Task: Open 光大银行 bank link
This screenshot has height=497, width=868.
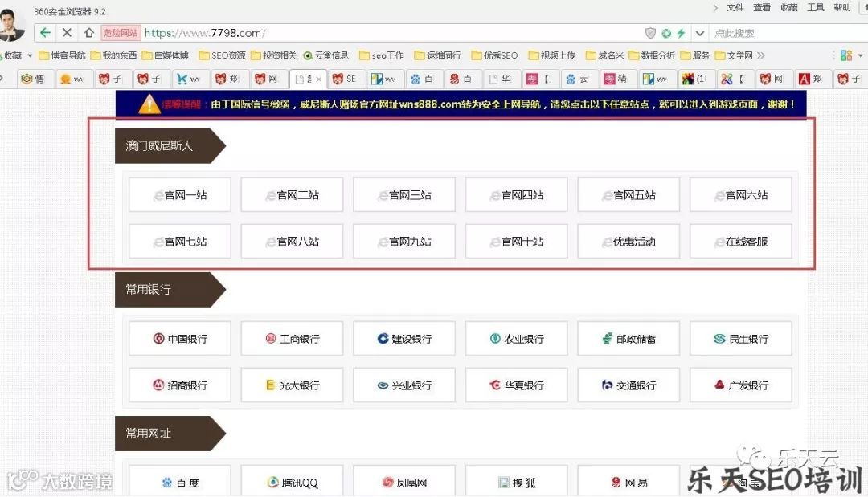Action: tap(292, 385)
